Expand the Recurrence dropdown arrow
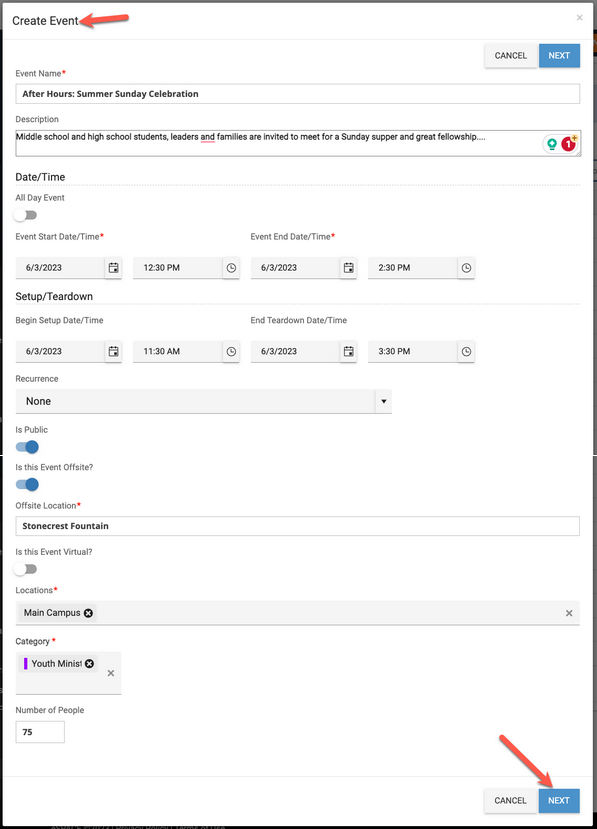The height and width of the screenshot is (829, 597). [x=383, y=401]
